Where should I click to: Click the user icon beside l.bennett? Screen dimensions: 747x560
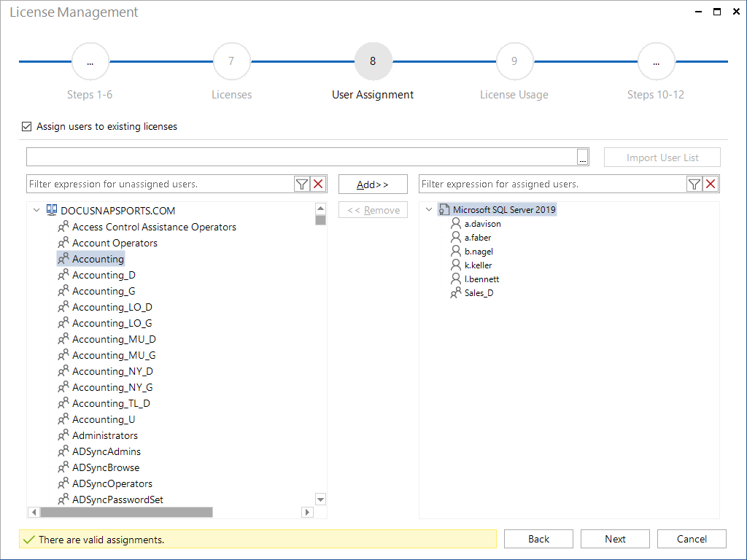[x=456, y=279]
